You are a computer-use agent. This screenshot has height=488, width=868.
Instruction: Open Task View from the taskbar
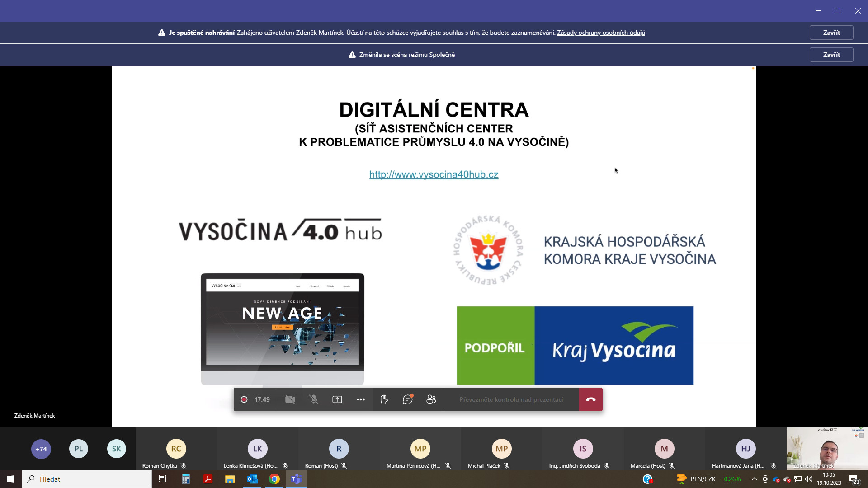163,479
